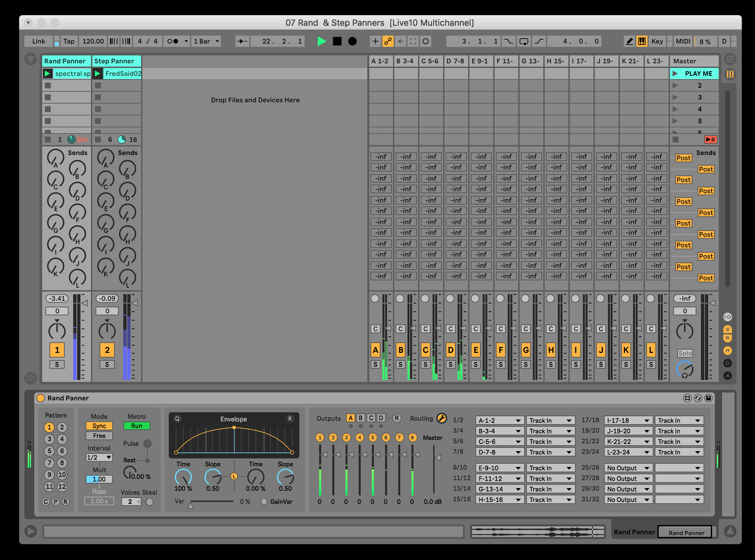Toggle the Computer MIDI Keyboard icon
Screen dimensions: 755x560
(642, 41)
